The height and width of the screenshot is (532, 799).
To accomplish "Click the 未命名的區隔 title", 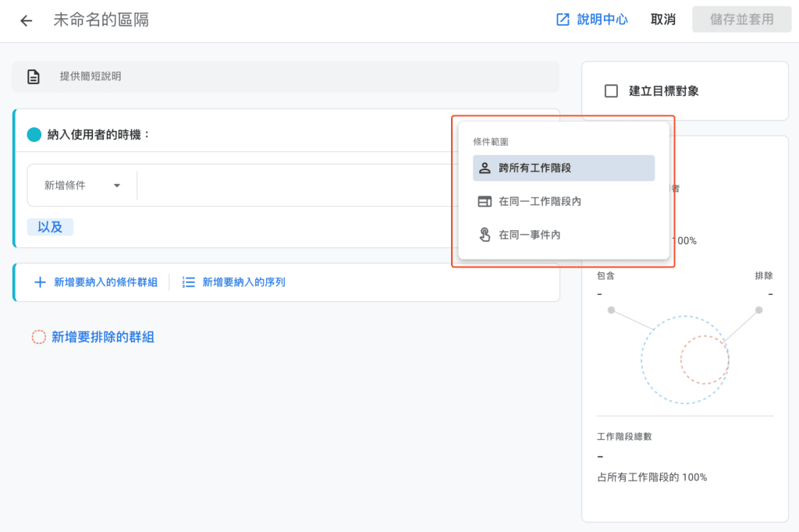I will [x=101, y=20].
